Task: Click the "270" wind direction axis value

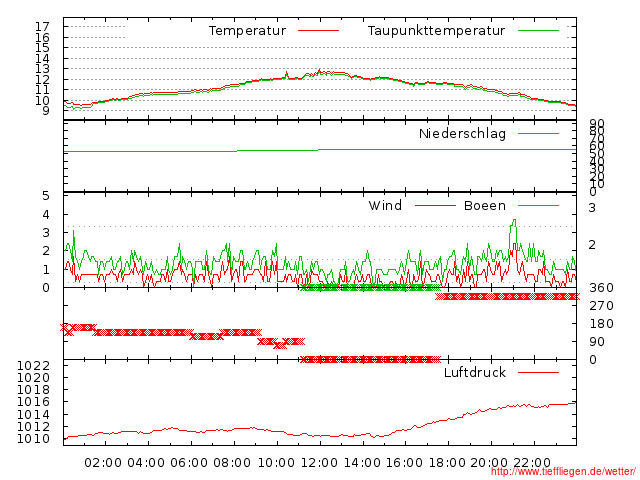Action: [x=601, y=306]
